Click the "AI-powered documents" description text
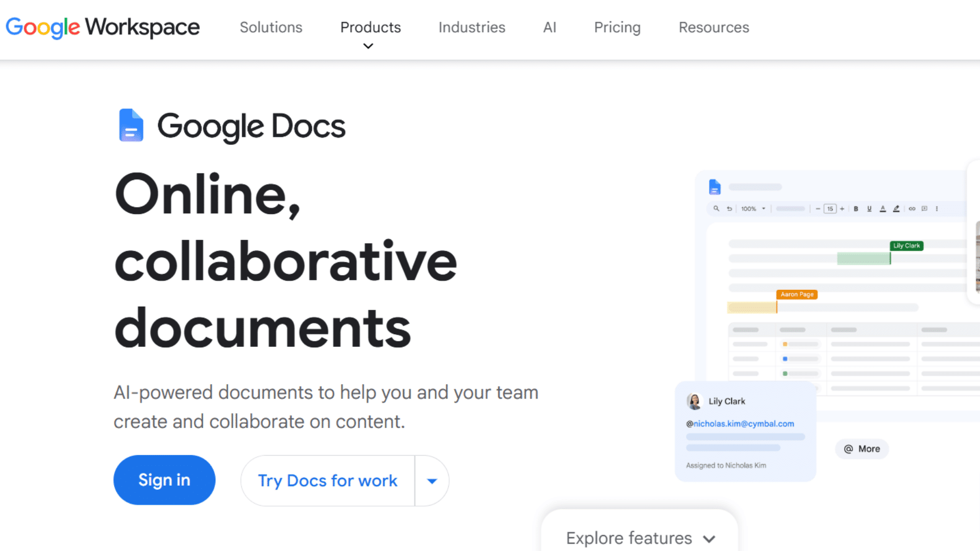 pyautogui.click(x=326, y=407)
